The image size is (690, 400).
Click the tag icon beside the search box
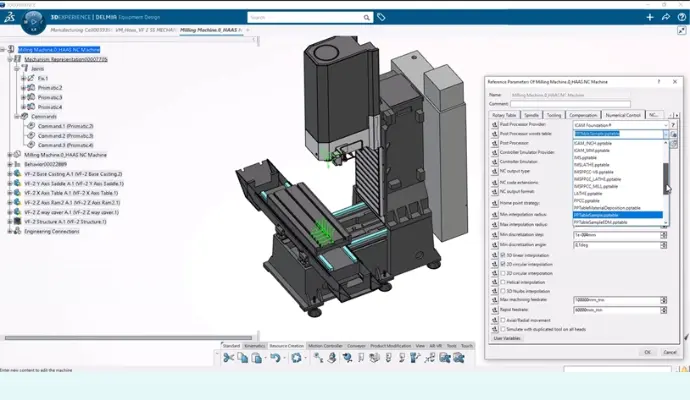click(381, 17)
